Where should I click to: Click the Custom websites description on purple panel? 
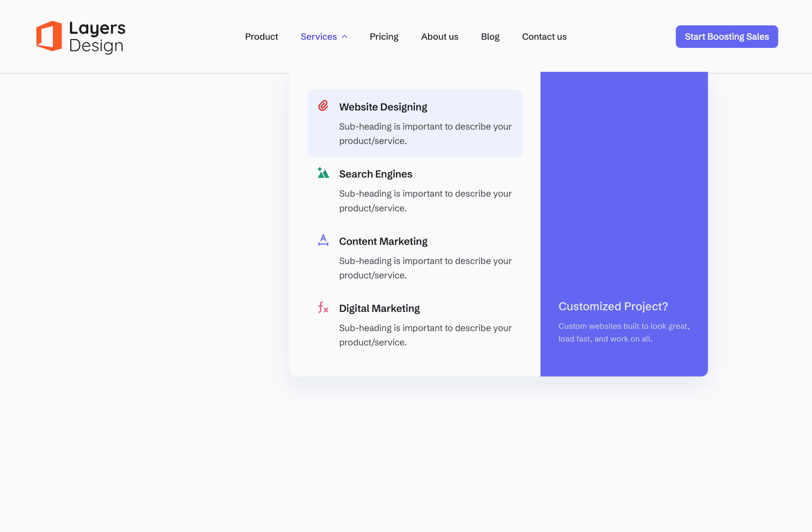(624, 333)
